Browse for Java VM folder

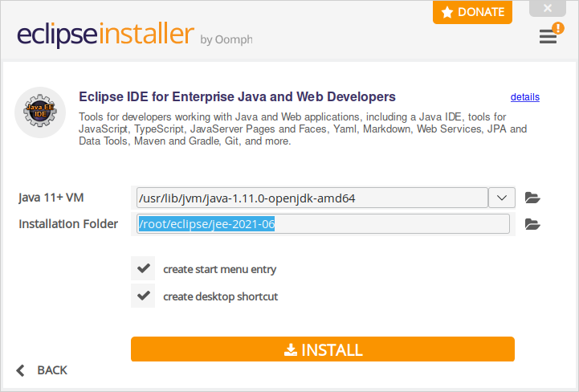coord(532,198)
